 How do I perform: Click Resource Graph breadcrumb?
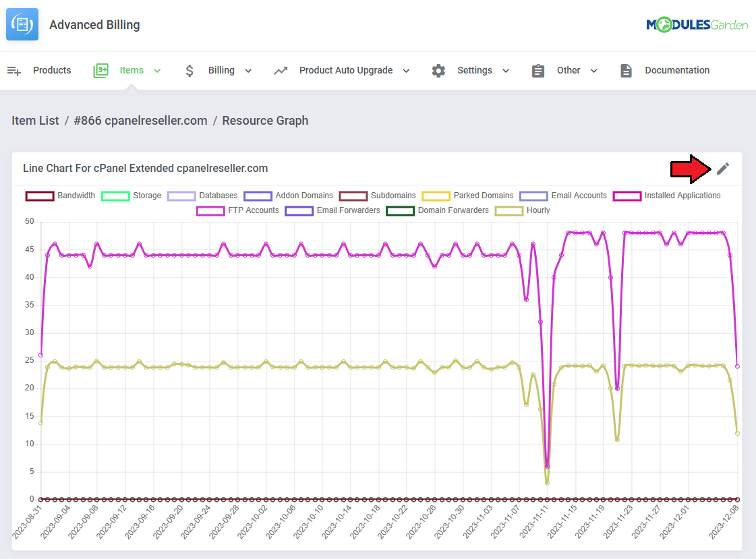(265, 121)
